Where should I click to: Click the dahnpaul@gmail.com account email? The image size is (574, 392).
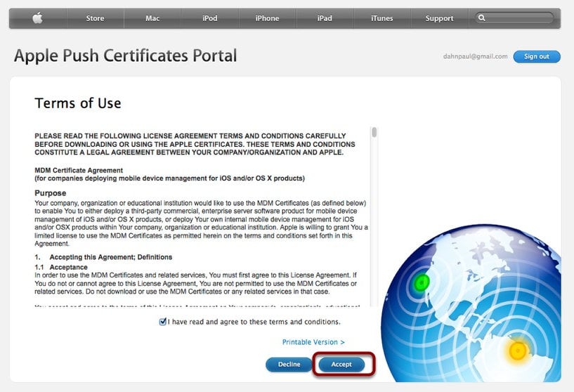(x=475, y=56)
